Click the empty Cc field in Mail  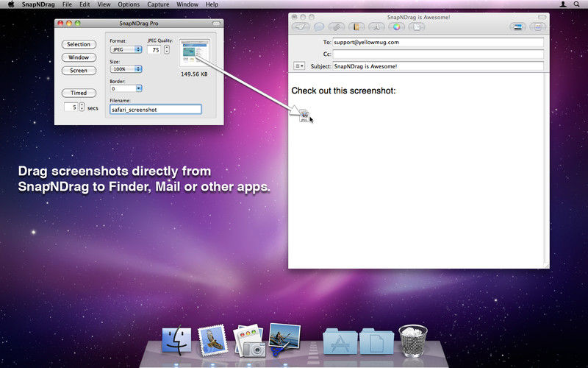click(x=438, y=54)
